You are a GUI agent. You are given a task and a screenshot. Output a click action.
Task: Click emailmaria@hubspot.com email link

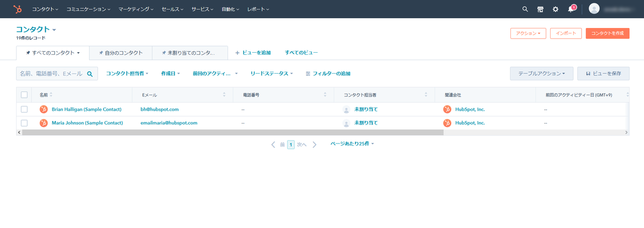pos(169,123)
